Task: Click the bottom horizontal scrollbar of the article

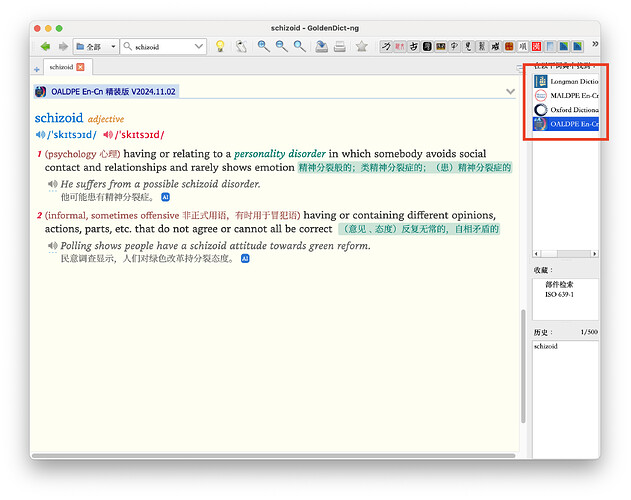Action: (274, 456)
